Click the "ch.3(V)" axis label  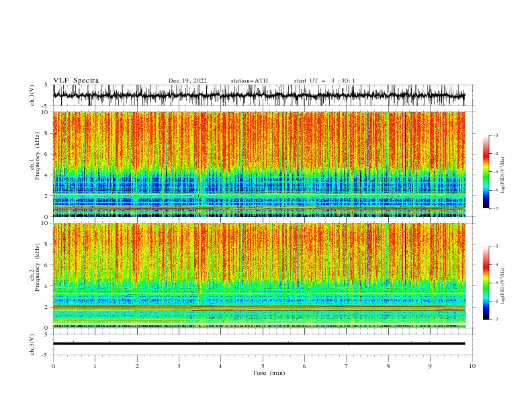(x=32, y=345)
